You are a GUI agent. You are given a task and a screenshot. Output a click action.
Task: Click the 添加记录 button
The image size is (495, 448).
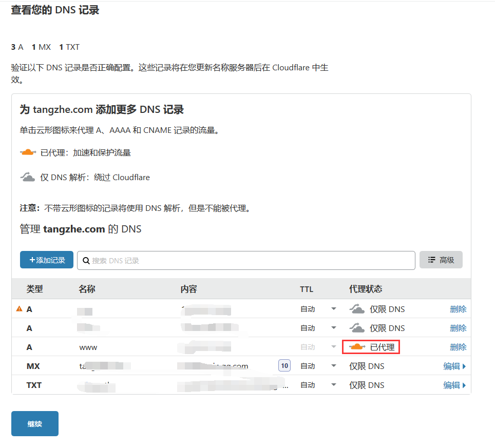47,260
